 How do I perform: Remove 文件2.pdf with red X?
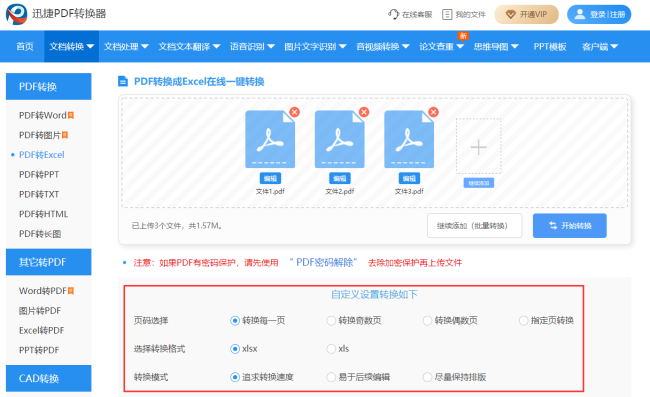pos(364,112)
